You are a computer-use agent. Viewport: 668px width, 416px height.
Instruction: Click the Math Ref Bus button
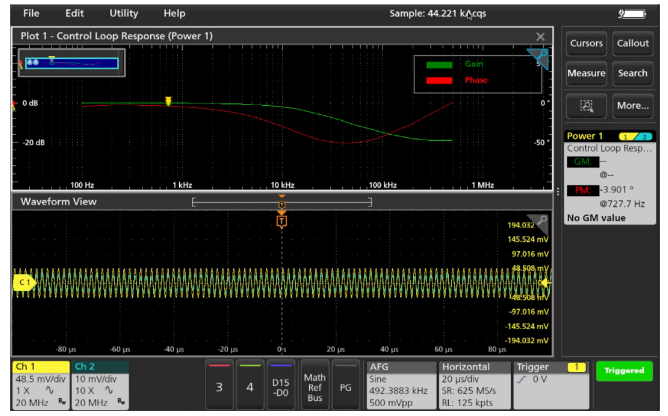pos(314,385)
